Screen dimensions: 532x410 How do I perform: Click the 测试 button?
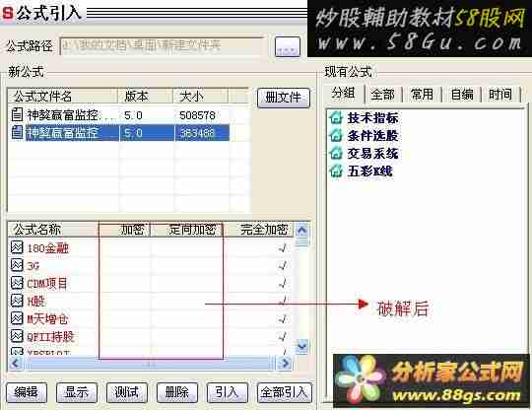point(127,392)
